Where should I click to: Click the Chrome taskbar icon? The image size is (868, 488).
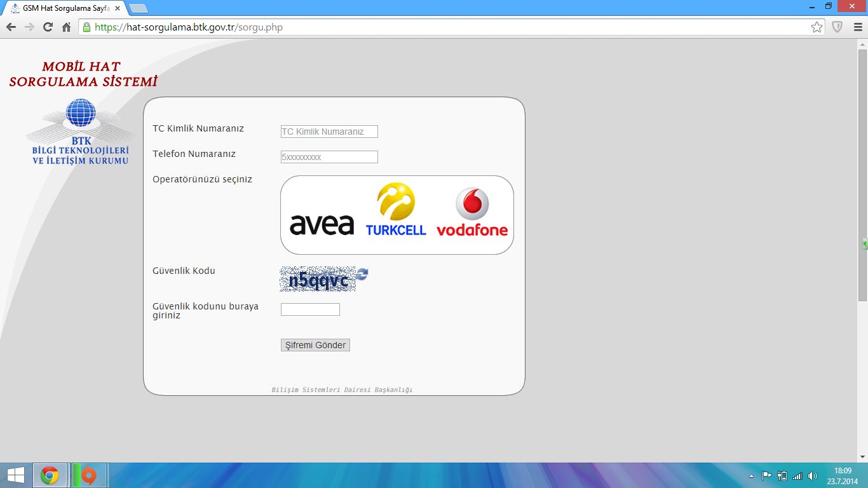pos(50,475)
